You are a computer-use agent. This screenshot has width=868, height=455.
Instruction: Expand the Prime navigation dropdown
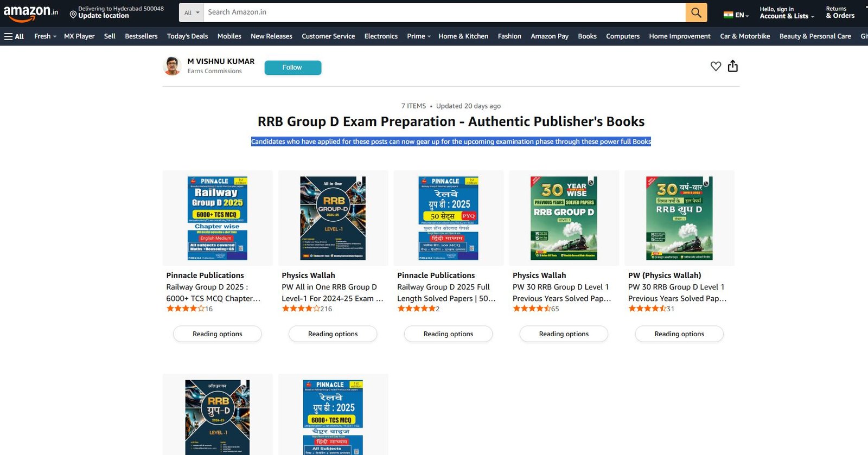(x=418, y=36)
